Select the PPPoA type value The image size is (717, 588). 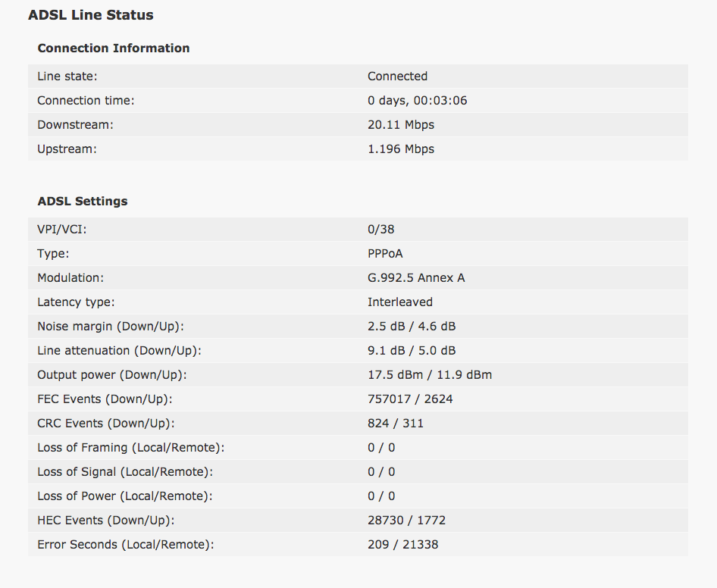(x=385, y=253)
